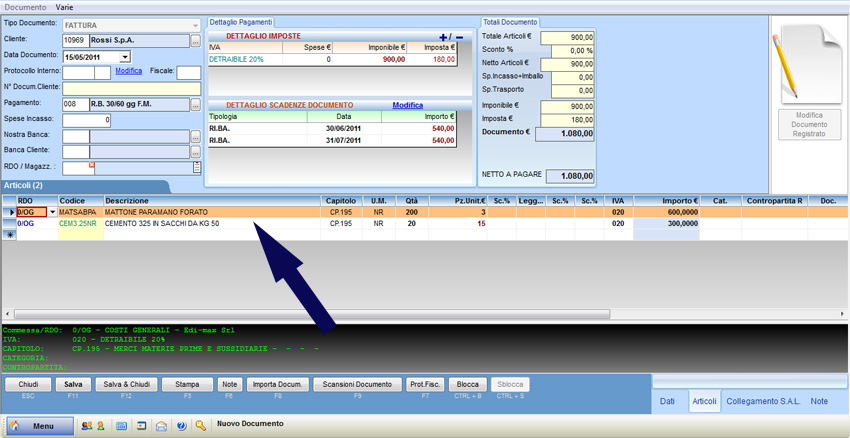Viewport: 850px width, 438px height.
Task: Click the key icon in bottom toolbar
Action: pos(201,426)
